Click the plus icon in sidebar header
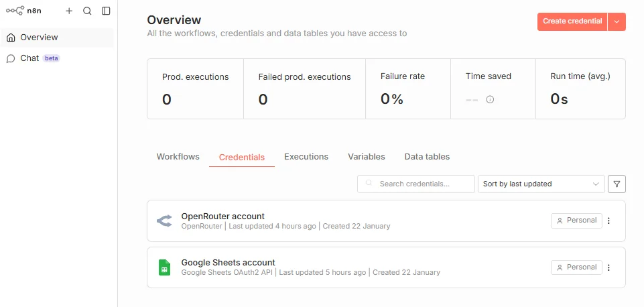This screenshot has height=307, width=644. 69,11
